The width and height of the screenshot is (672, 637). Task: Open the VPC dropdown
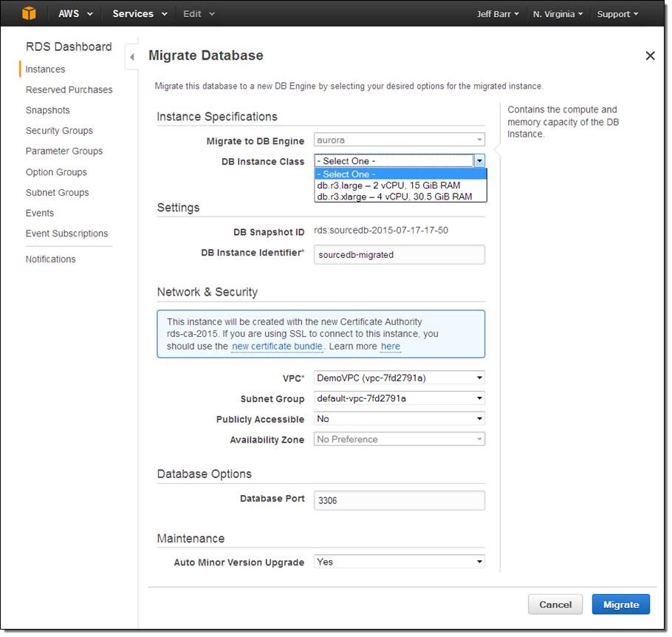pos(400,378)
